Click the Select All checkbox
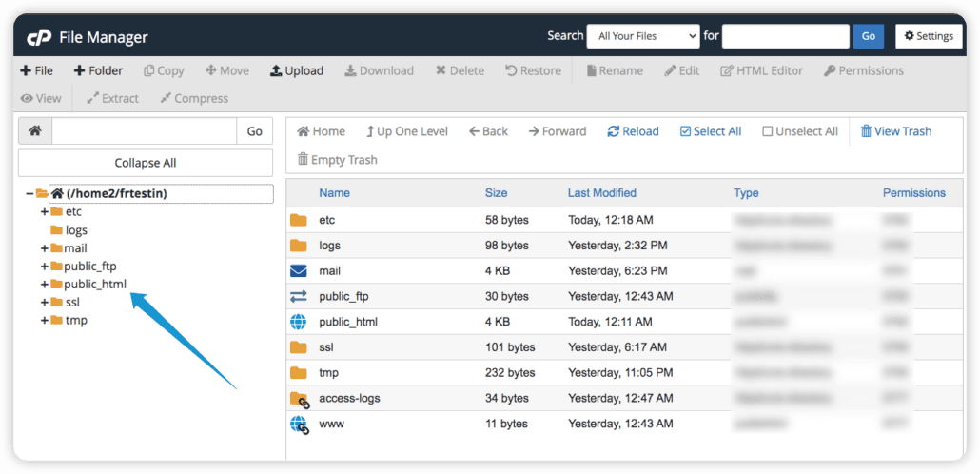Viewport: 980px width, 474px height. coord(685,131)
